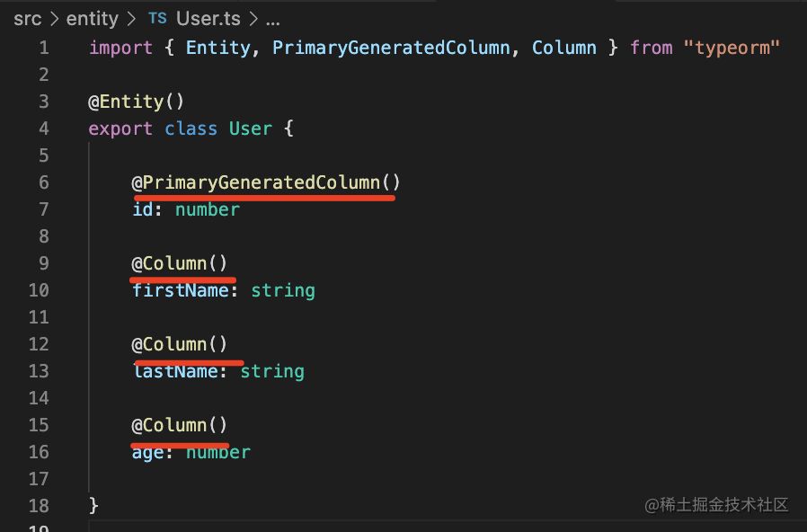Click the TS file icon in breadcrumb
Image resolution: width=807 pixels, height=532 pixels.
[157, 19]
